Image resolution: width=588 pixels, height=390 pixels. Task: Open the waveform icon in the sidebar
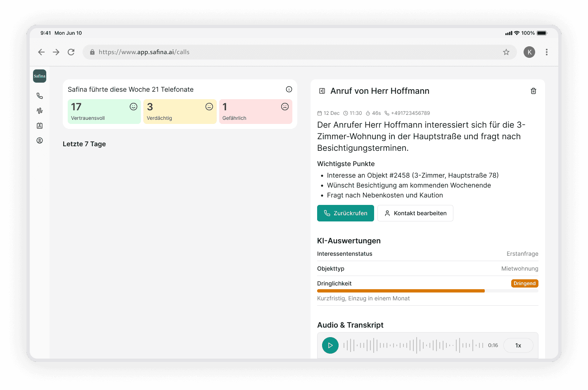coord(40,111)
